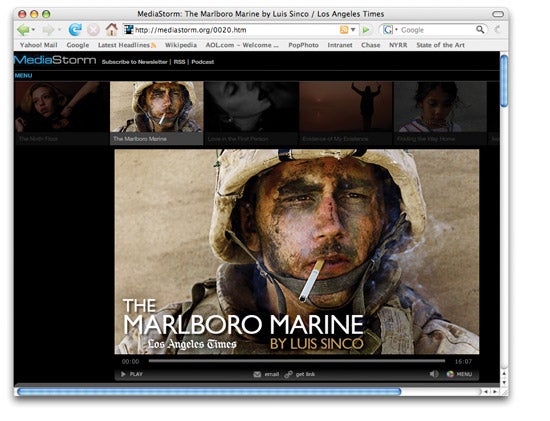This screenshot has width=550, height=421.
Task: Open the Wikipedia bookmark
Action: point(181,45)
